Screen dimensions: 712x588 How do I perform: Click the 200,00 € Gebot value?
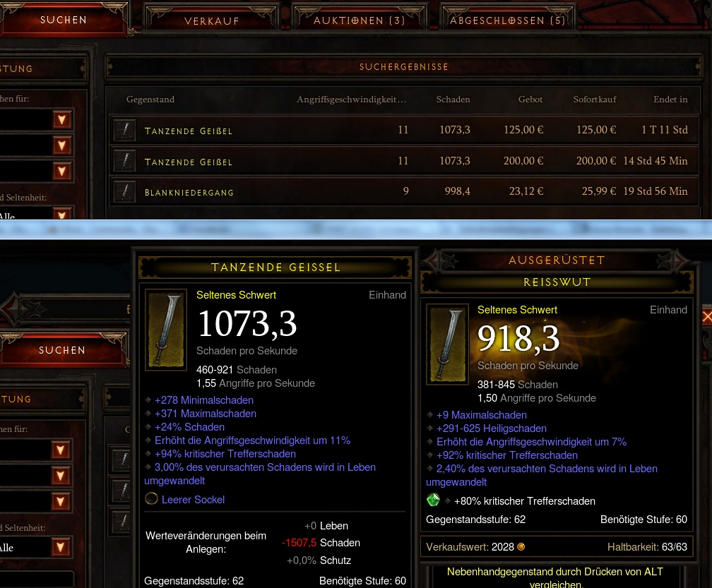pos(523,161)
